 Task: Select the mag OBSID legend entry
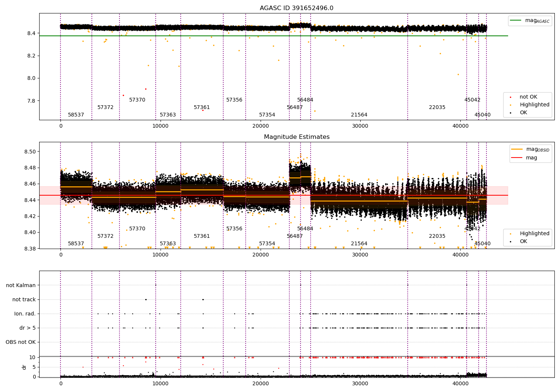click(x=530, y=149)
